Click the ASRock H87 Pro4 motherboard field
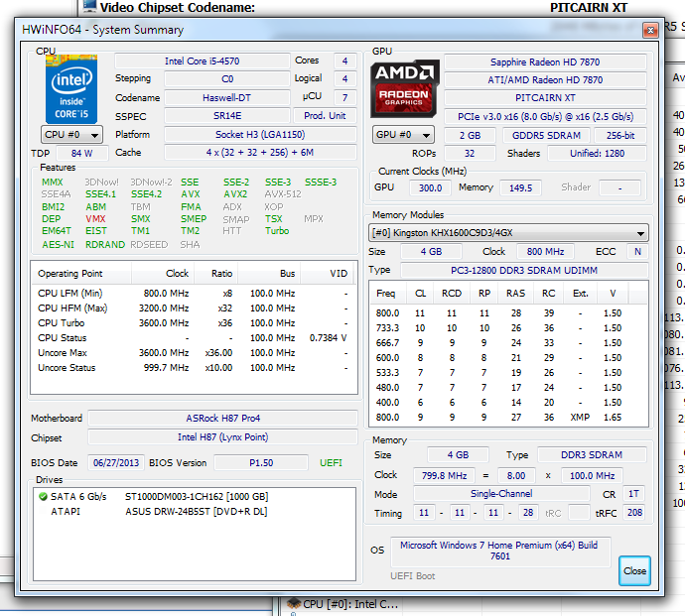The width and height of the screenshot is (685, 616). pos(222,419)
